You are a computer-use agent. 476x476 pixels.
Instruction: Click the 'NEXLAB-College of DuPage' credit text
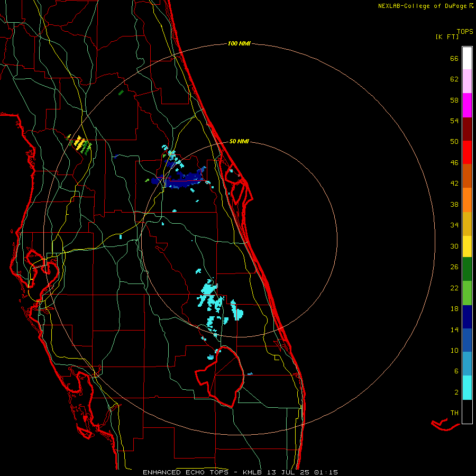tap(422, 6)
